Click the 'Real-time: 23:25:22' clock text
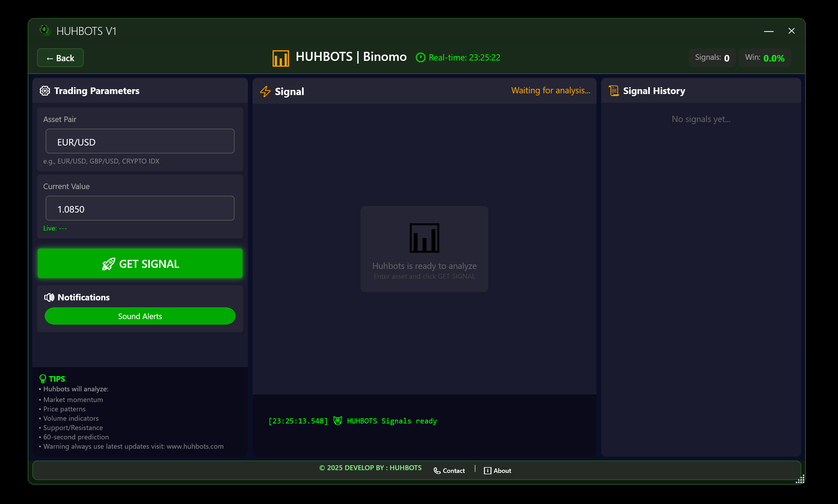This screenshot has height=504, width=838. (464, 58)
